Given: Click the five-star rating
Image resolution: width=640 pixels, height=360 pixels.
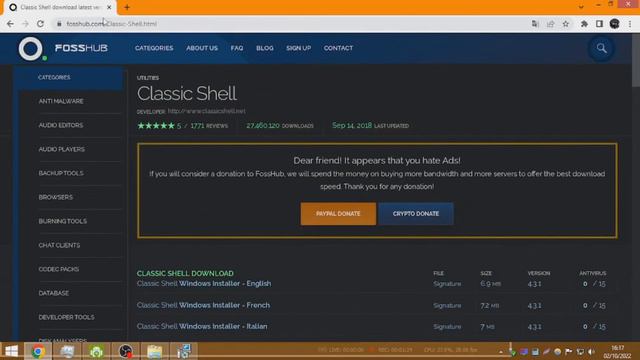Looking at the screenshot, I should click(156, 126).
